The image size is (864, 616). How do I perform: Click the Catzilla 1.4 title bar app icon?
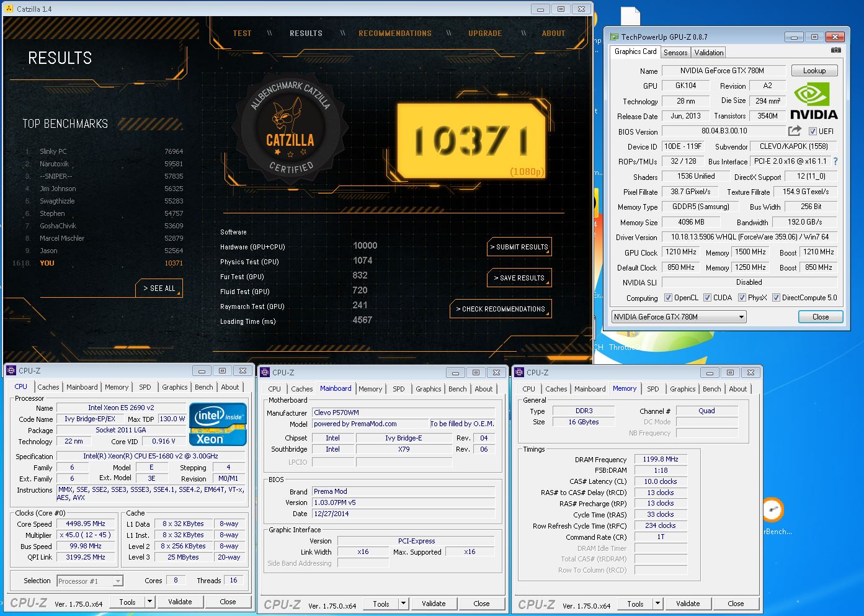click(9, 9)
